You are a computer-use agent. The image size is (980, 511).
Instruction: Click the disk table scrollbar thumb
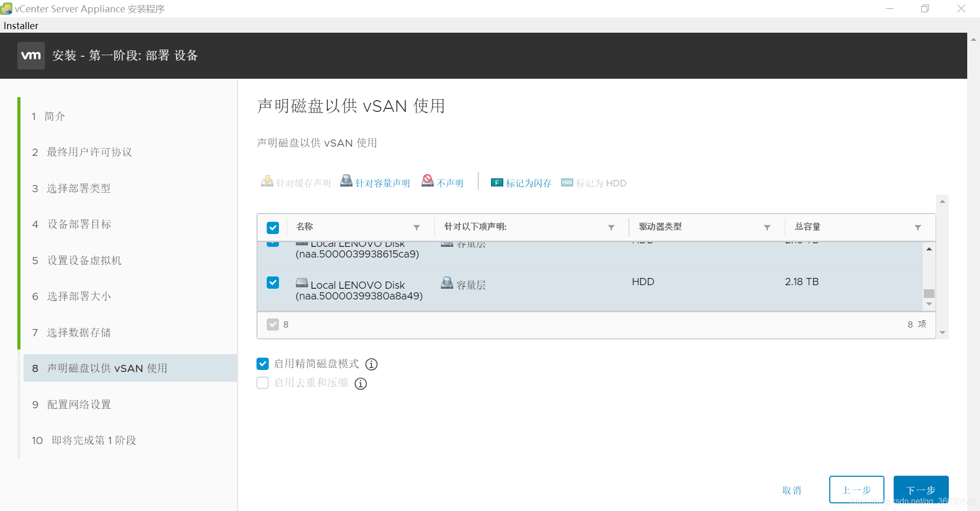click(x=929, y=293)
